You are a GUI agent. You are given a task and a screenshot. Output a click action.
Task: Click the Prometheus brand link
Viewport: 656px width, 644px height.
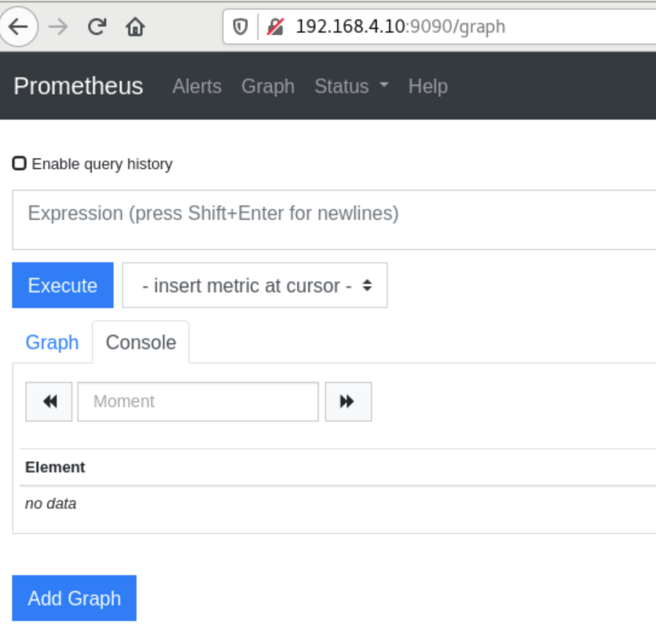(79, 86)
